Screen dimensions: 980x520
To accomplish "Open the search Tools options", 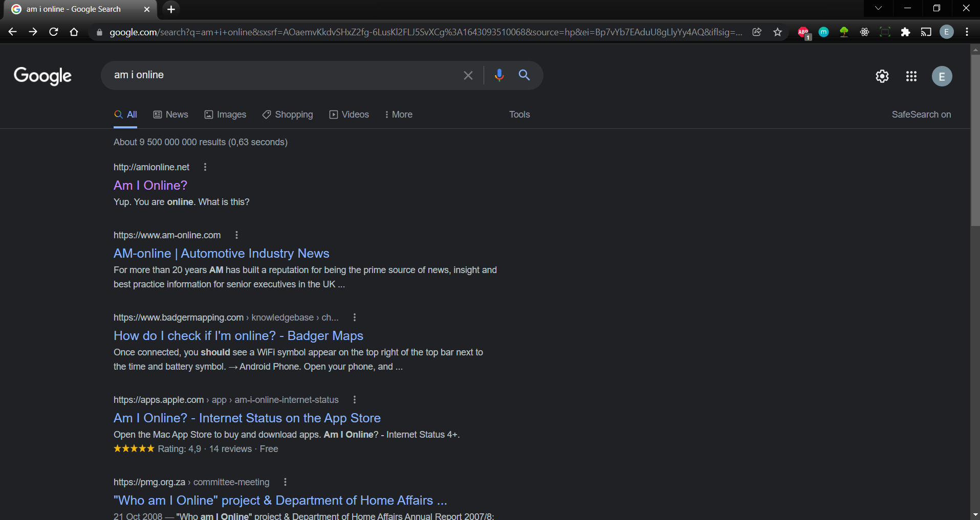I will click(x=519, y=115).
